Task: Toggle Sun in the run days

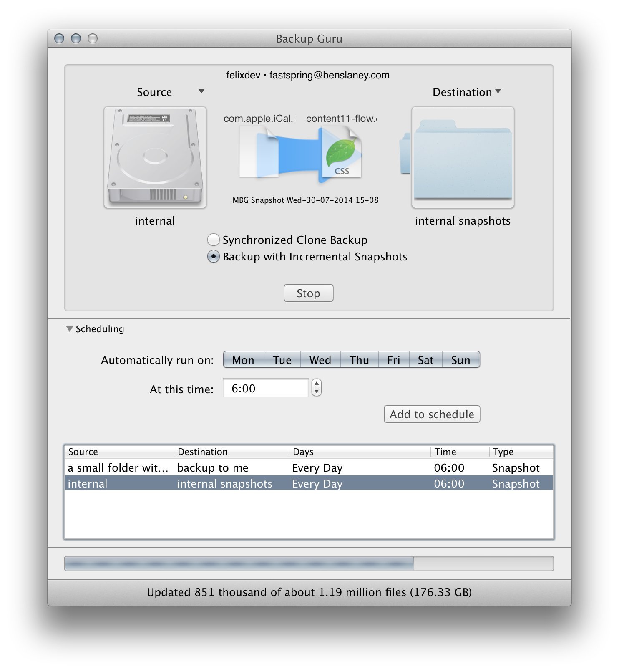Action: (x=460, y=360)
